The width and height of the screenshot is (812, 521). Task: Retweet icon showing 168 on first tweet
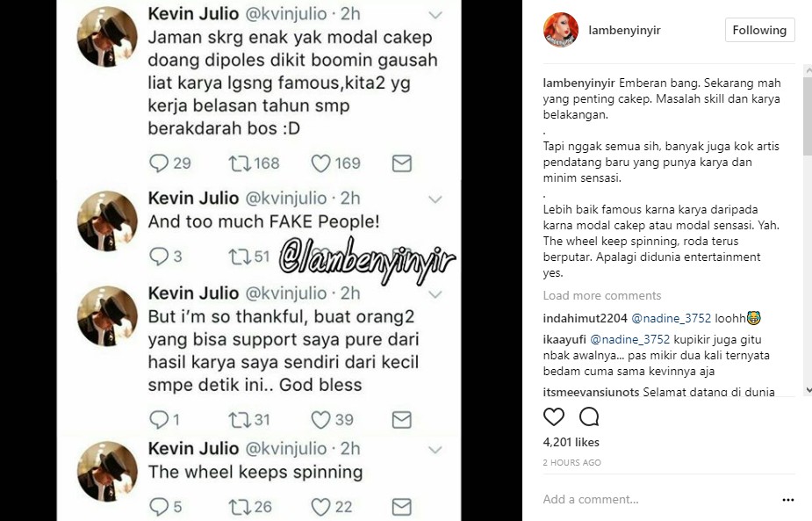click(240, 163)
